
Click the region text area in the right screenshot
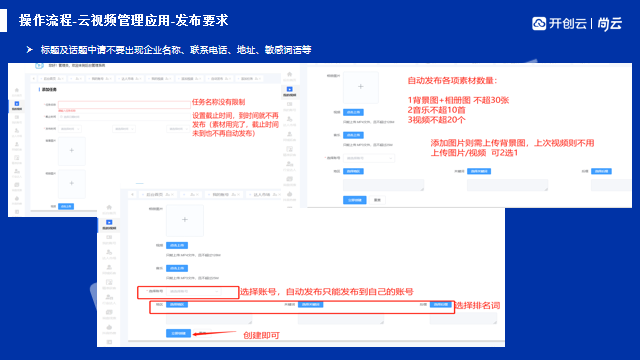tap(383, 185)
